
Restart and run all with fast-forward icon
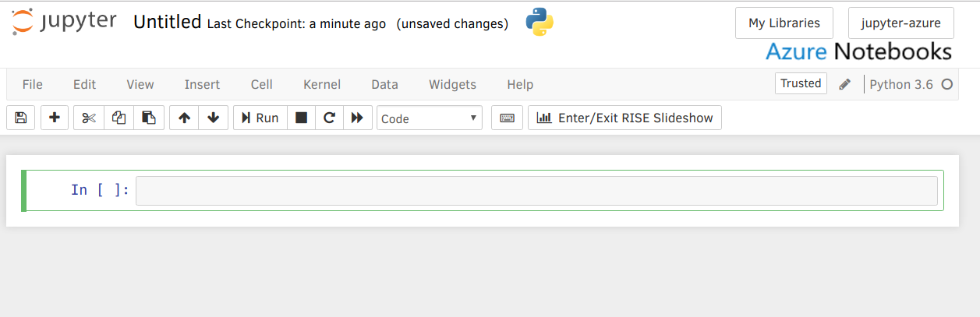pyautogui.click(x=357, y=118)
